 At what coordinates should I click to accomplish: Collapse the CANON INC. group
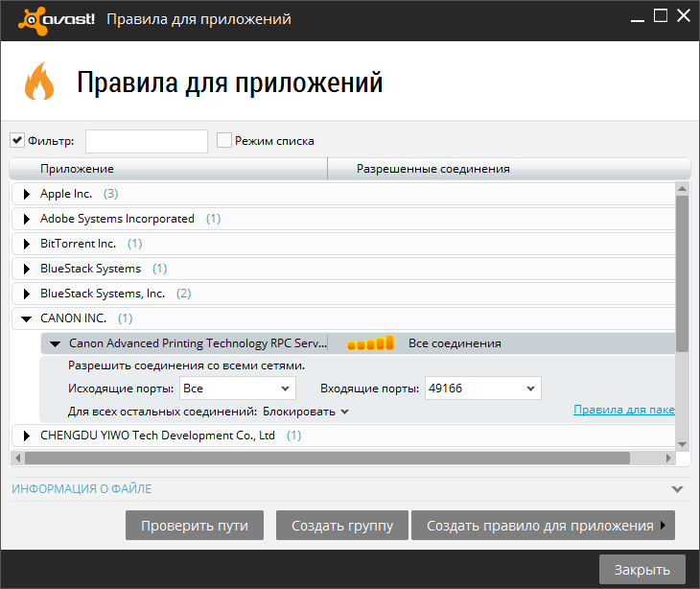[x=26, y=318]
